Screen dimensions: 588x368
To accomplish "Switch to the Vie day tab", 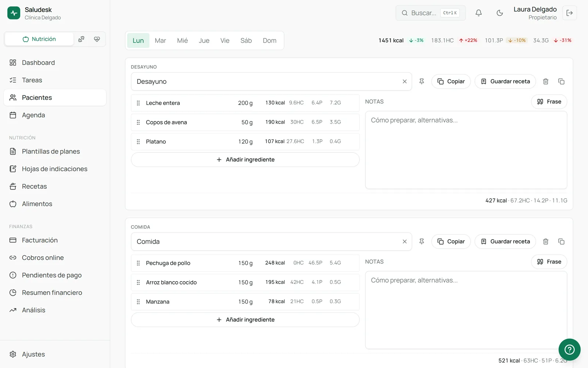I will [x=225, y=40].
